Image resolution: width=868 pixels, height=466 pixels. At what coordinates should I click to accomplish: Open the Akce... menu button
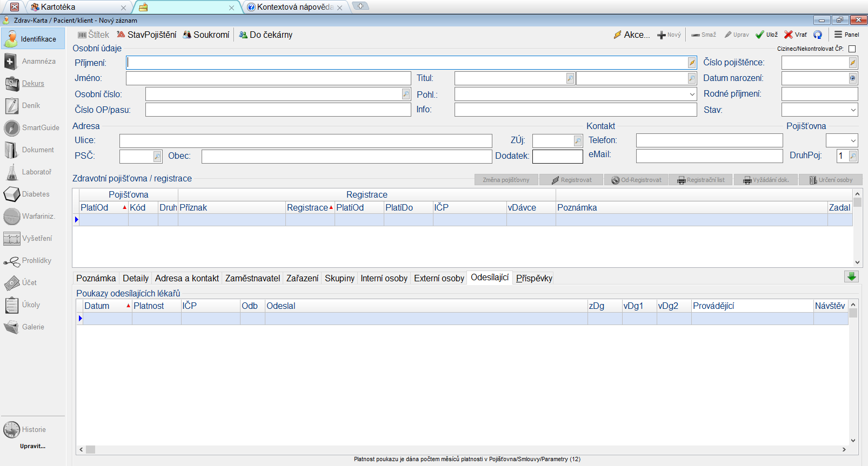click(x=631, y=35)
